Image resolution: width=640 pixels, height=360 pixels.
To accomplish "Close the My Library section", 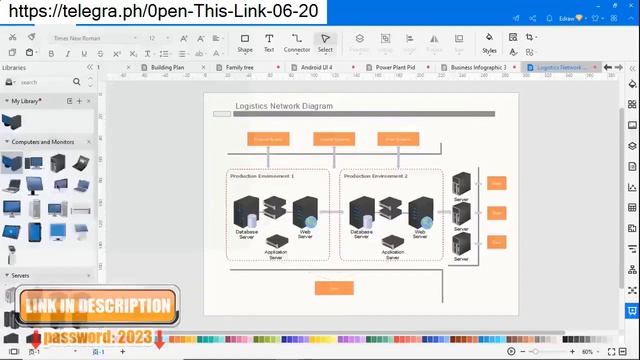I will 89,101.
